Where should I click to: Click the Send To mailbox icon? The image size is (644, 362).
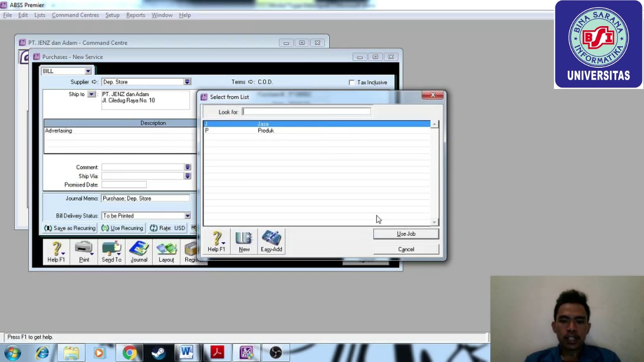pyautogui.click(x=111, y=252)
